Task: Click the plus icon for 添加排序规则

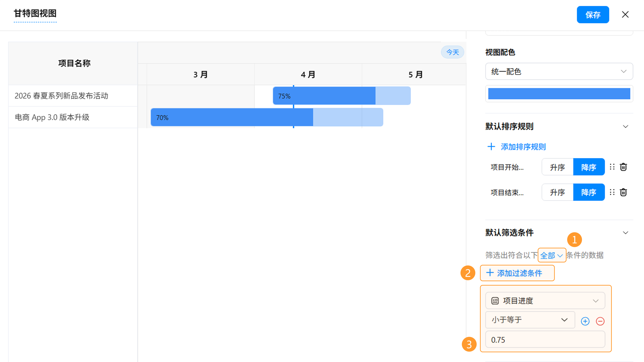Action: tap(491, 147)
